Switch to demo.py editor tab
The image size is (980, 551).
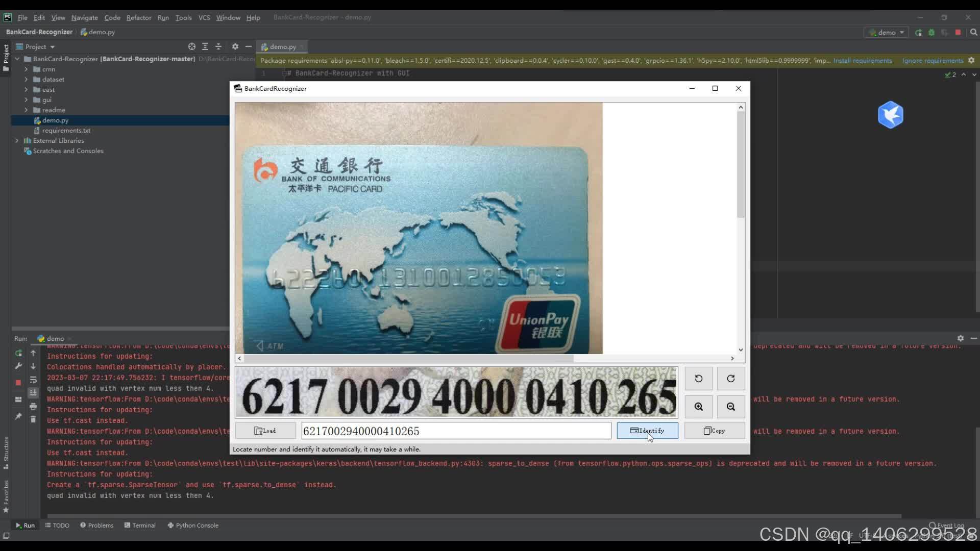coord(282,47)
